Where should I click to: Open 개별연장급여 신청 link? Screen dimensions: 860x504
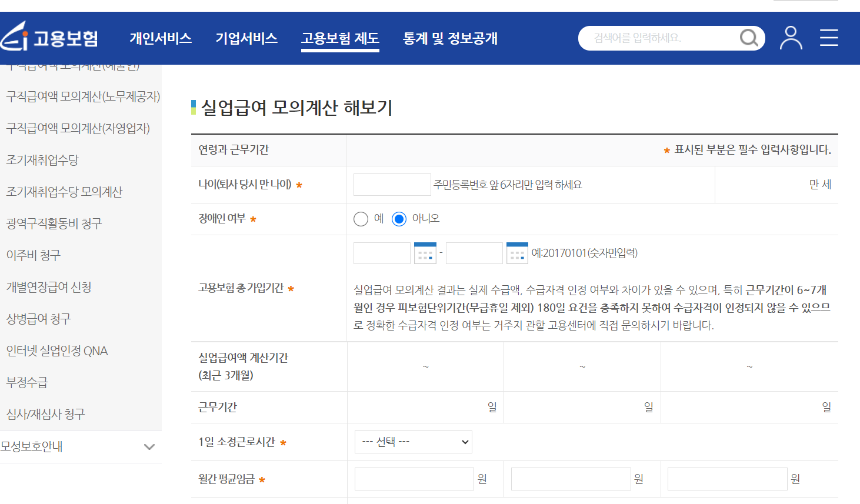49,287
